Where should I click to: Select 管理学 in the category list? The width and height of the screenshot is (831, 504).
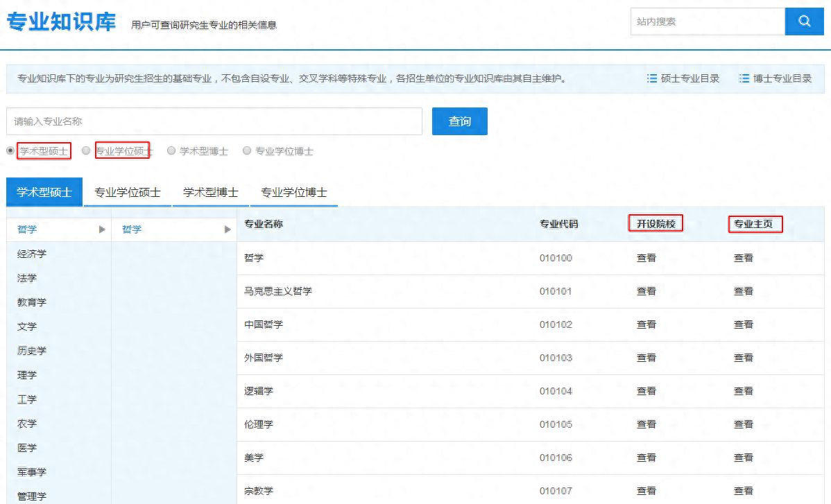pyautogui.click(x=32, y=496)
